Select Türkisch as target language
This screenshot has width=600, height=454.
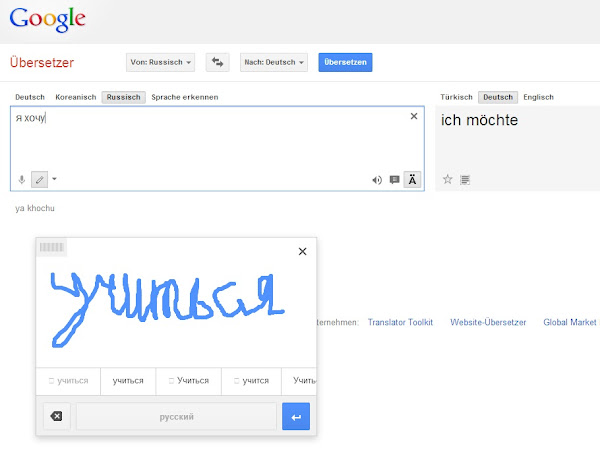coord(456,97)
